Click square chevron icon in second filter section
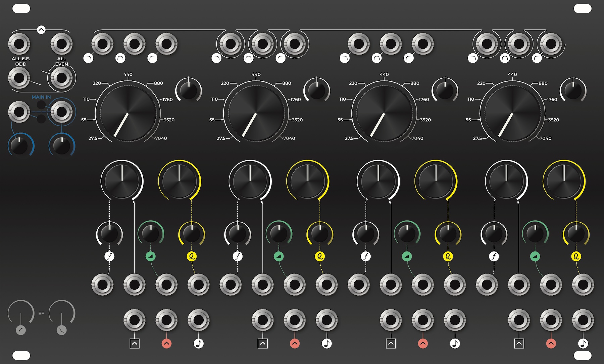 pos(263,344)
